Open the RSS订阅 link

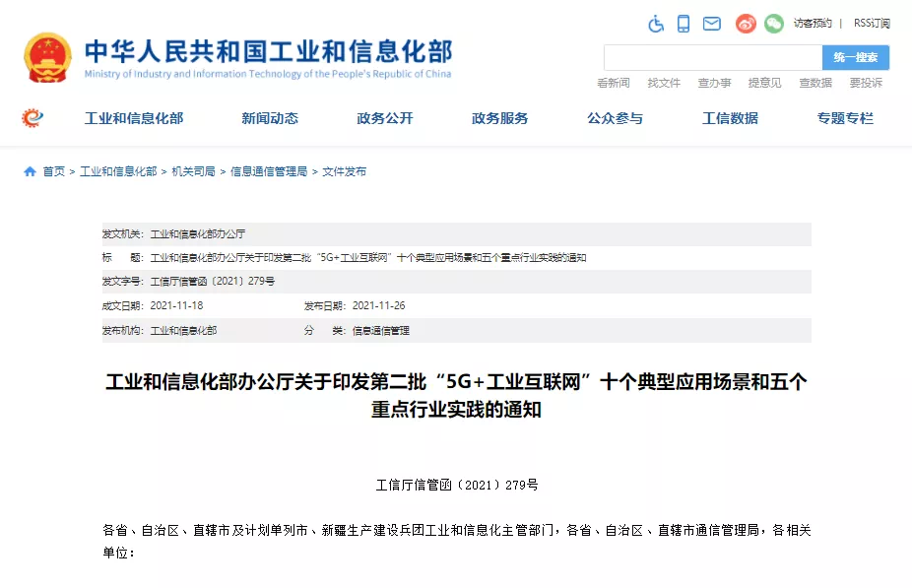pyautogui.click(x=872, y=24)
